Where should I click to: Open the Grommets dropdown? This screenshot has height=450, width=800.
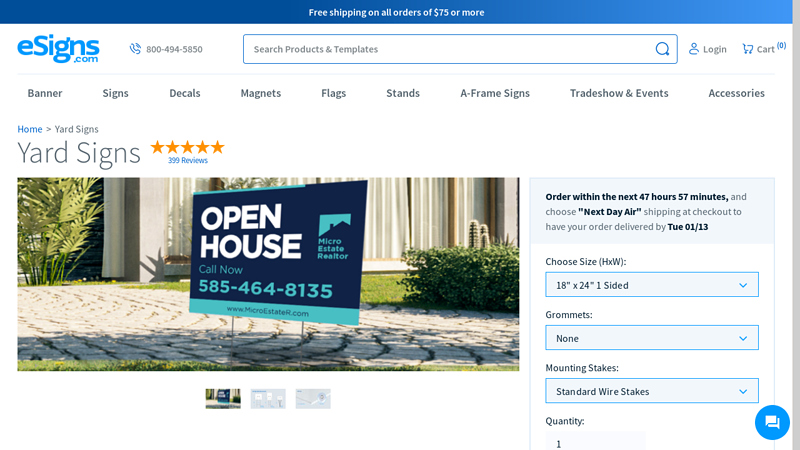point(651,338)
